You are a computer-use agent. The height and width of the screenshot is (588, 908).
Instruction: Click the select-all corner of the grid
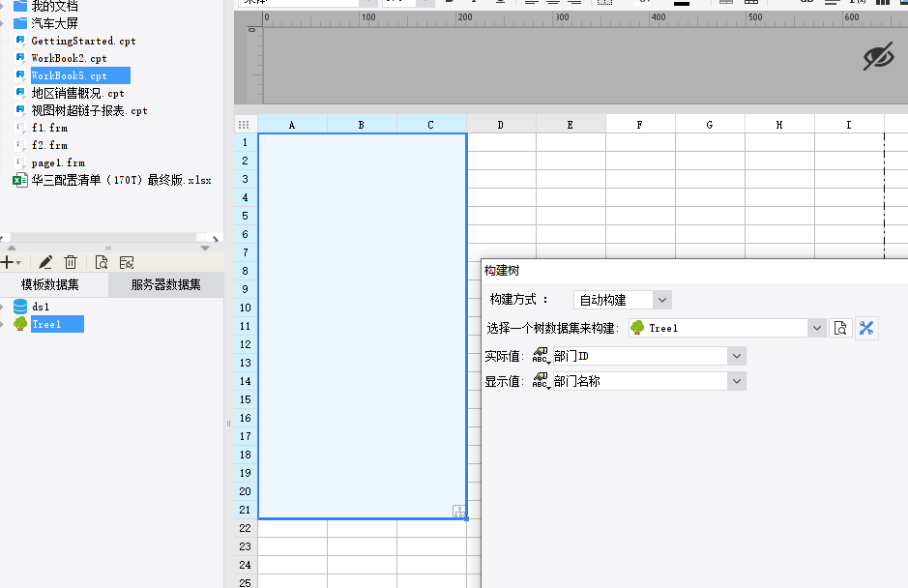click(x=244, y=125)
